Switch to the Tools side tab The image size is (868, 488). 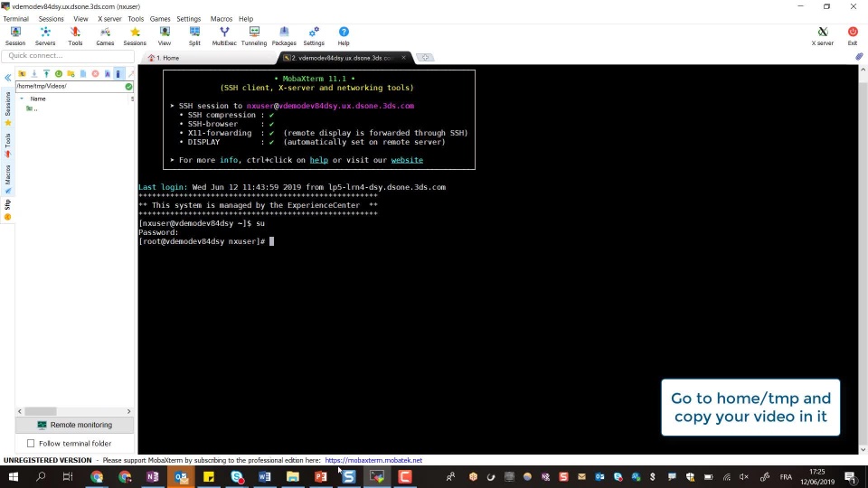click(x=8, y=145)
